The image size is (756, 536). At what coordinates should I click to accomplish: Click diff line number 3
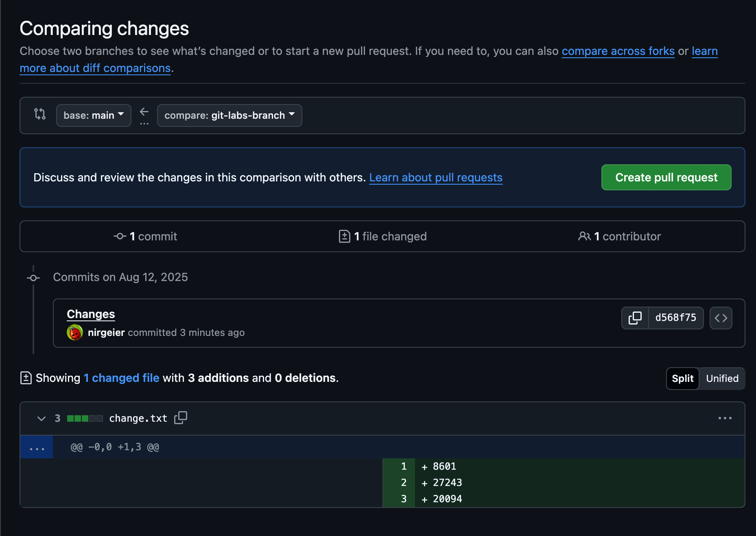(x=399, y=499)
